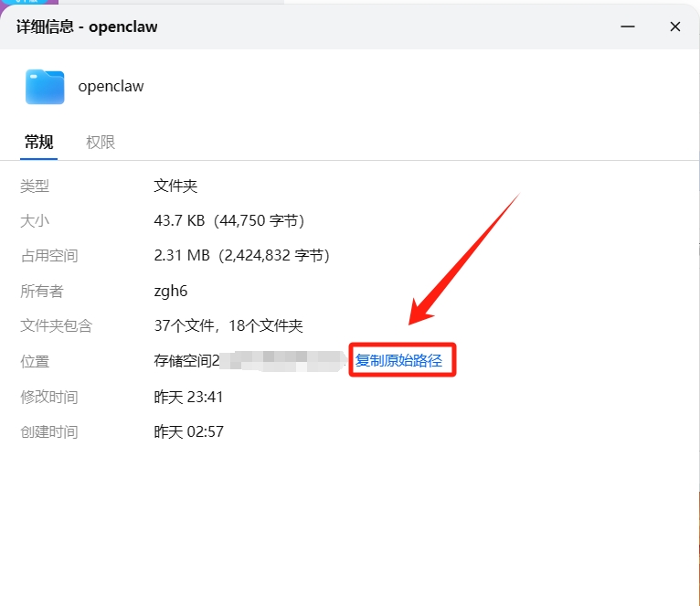Click the 位置 field label

pyautogui.click(x=35, y=361)
